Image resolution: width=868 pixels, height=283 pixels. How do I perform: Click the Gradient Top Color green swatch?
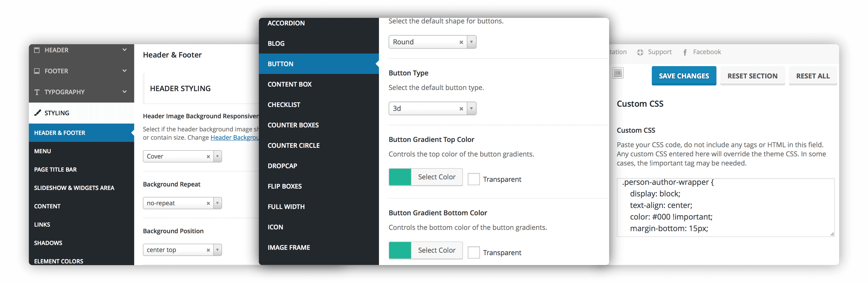click(x=400, y=177)
